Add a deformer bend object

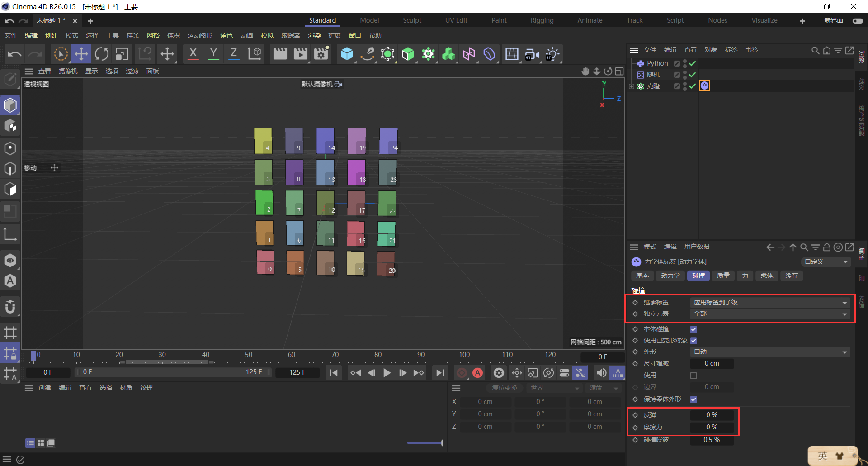pos(489,54)
